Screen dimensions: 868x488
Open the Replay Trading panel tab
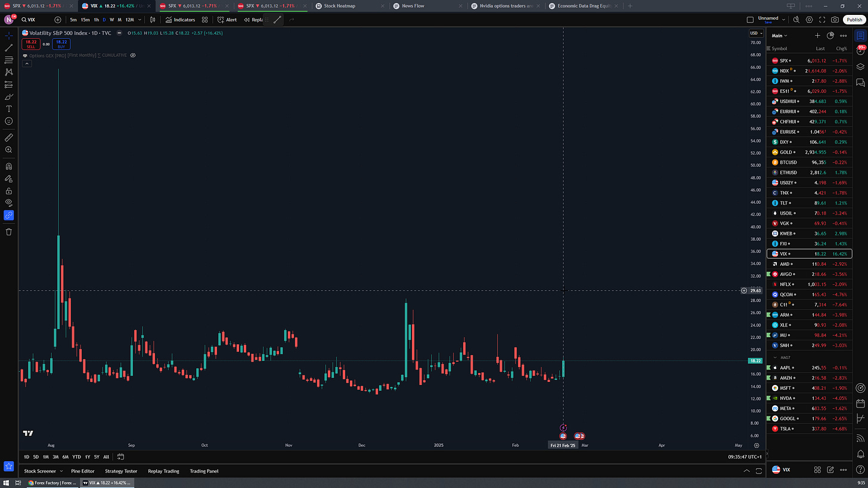click(163, 471)
